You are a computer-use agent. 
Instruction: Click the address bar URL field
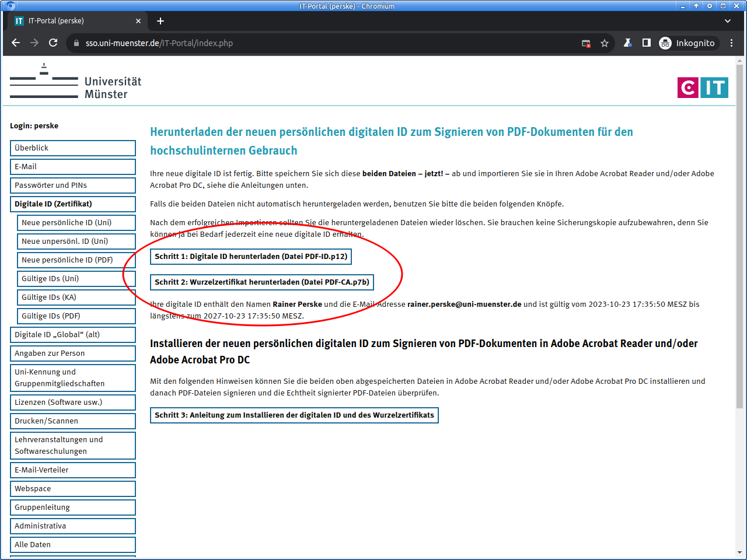tap(327, 43)
